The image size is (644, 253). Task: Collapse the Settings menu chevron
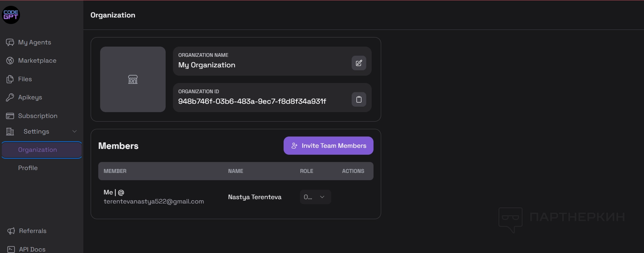(x=75, y=131)
